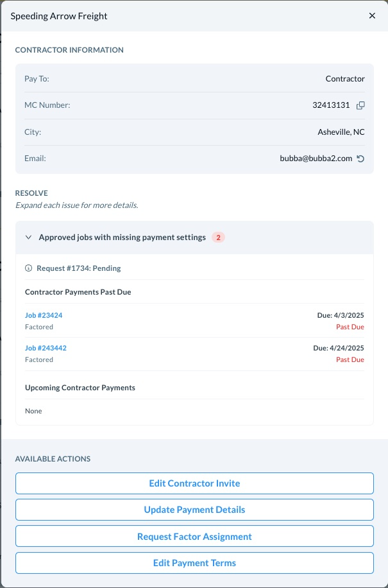Click the Request #1734: Pending text
This screenshot has height=588, width=388.
tap(79, 268)
